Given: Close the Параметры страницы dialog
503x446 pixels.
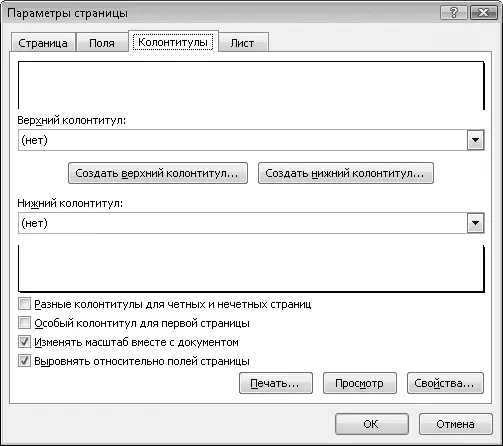Looking at the screenshot, I should point(483,13).
